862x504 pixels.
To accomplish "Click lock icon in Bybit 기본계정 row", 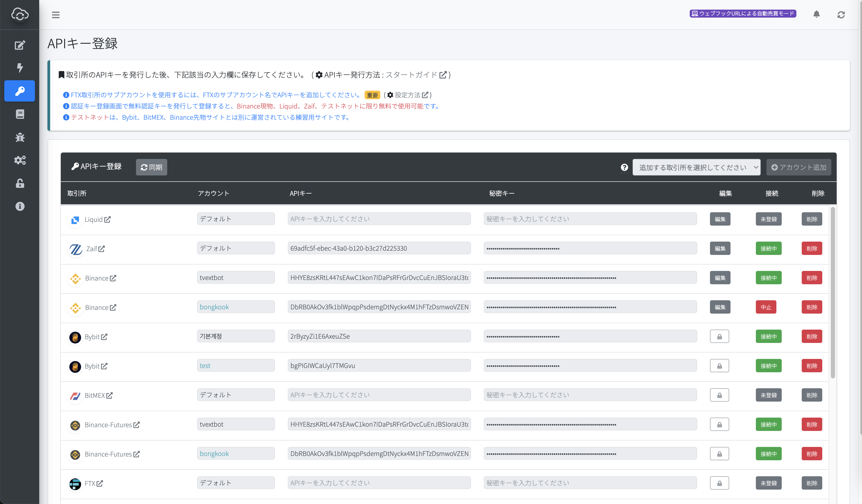I will [x=719, y=337].
